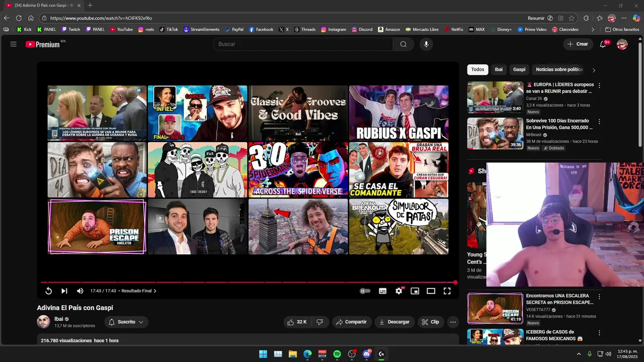
Task: Click the Descargar download button
Action: click(394, 322)
